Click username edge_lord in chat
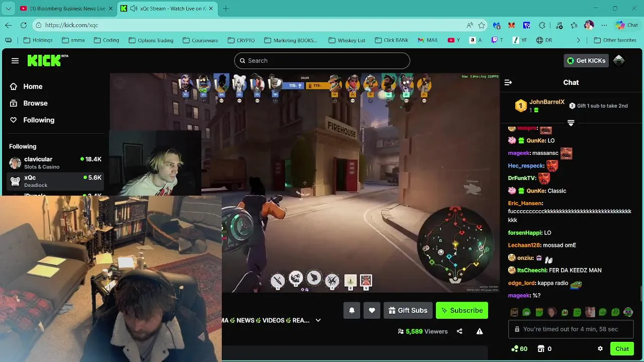The width and height of the screenshot is (644, 362). pos(521,283)
